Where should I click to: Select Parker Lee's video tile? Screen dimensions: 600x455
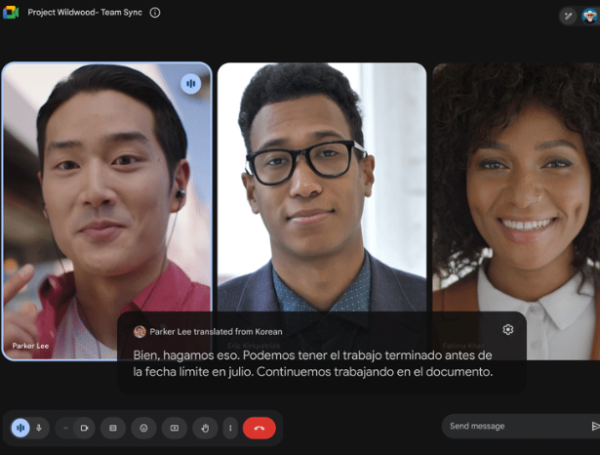pyautogui.click(x=106, y=200)
